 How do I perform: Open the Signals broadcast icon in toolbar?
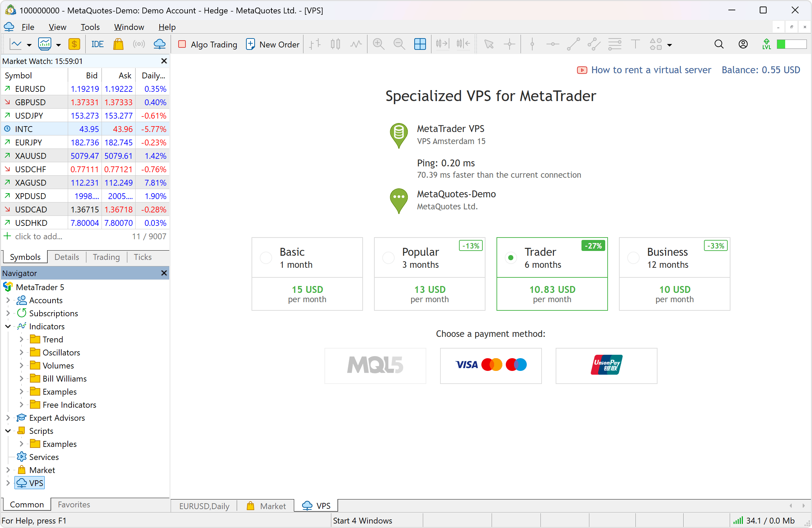[139, 44]
